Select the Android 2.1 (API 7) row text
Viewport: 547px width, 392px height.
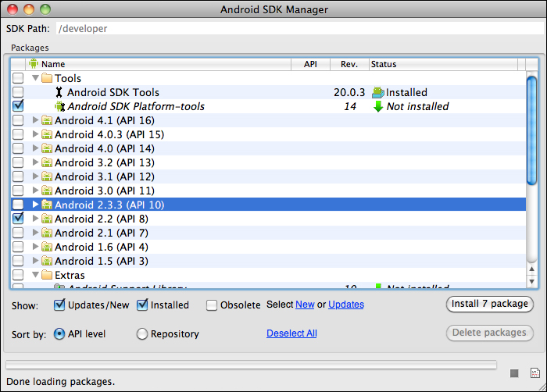(x=102, y=233)
